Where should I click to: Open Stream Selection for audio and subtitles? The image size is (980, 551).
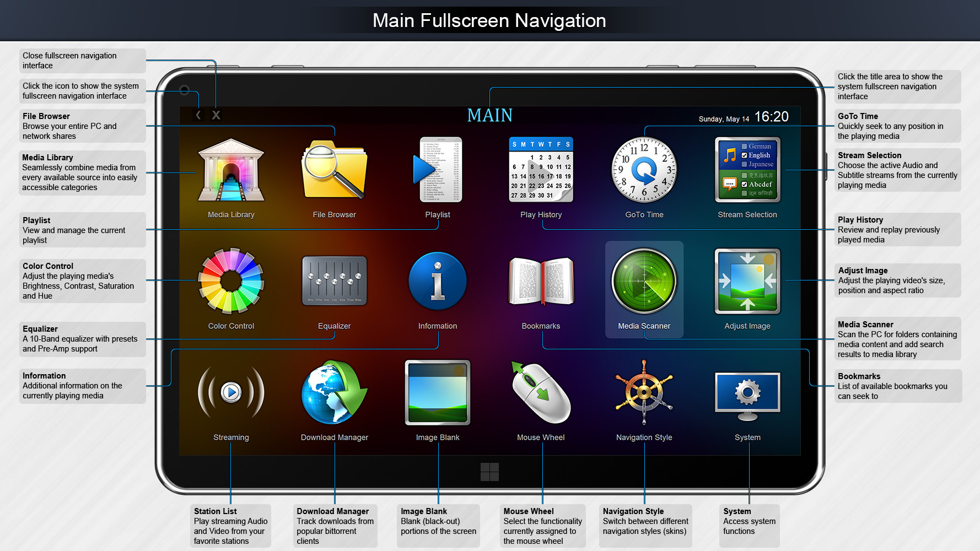747,171
